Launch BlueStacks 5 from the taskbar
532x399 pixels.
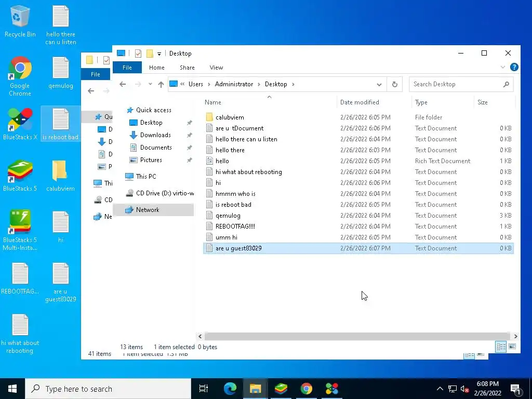click(x=281, y=389)
